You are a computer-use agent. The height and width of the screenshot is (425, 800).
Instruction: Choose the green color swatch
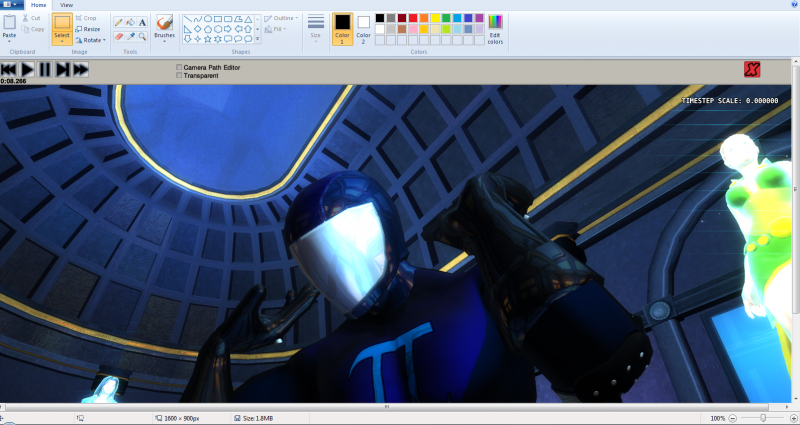click(446, 18)
